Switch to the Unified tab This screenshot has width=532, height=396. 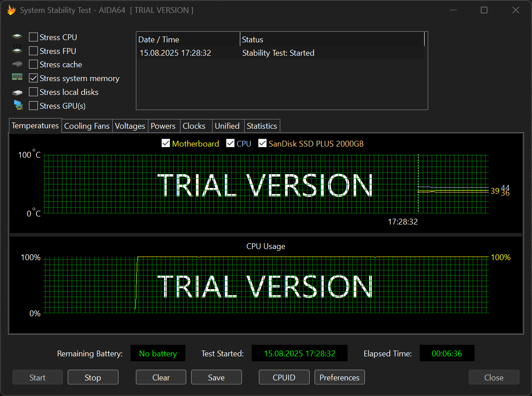tap(227, 126)
